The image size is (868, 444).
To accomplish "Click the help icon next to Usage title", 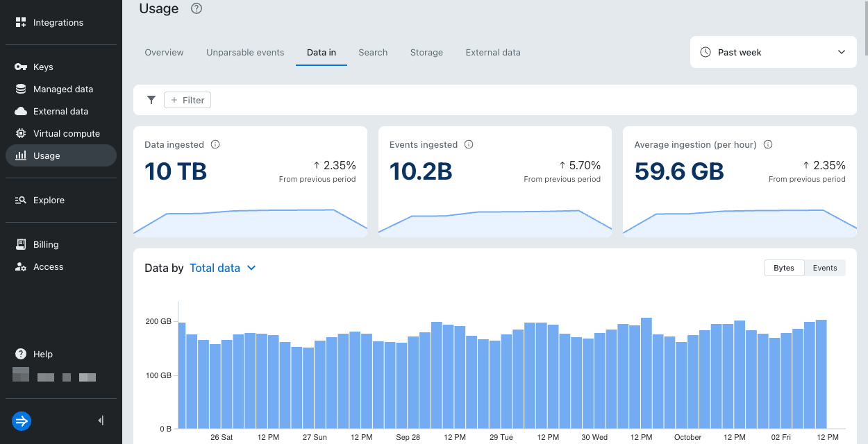I will (x=197, y=8).
